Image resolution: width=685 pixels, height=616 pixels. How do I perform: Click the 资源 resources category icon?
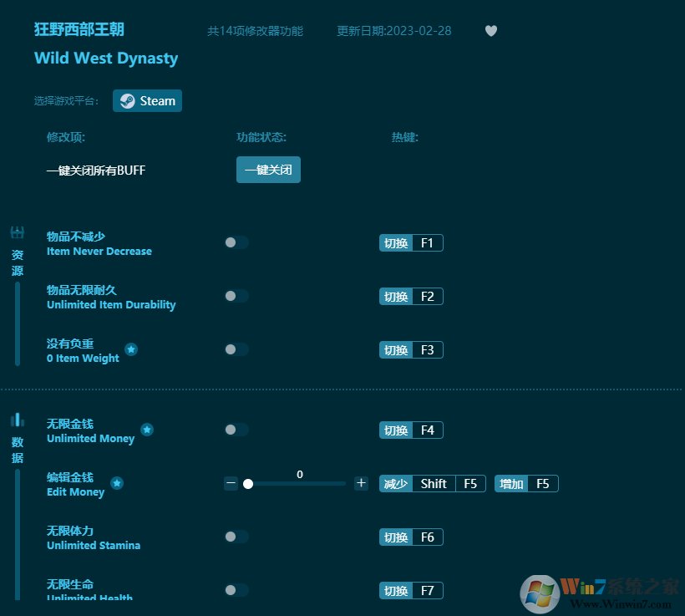18,232
